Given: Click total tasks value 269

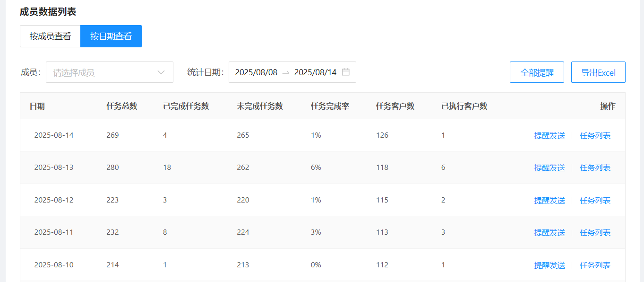Looking at the screenshot, I should 112,135.
